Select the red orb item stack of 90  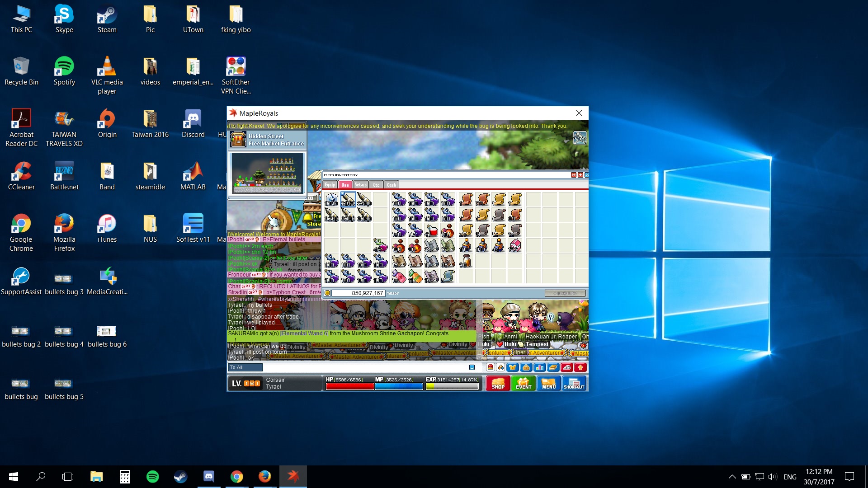[415, 246]
